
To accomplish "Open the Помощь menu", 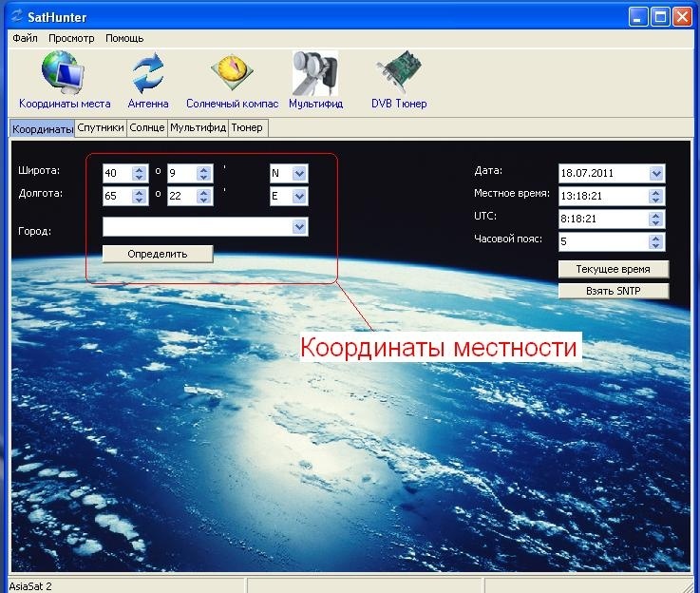I will tap(124, 38).
